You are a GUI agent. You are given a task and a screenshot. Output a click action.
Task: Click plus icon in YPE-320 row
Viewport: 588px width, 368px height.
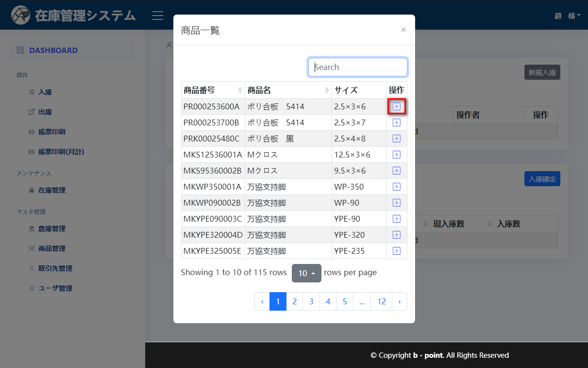[396, 235]
